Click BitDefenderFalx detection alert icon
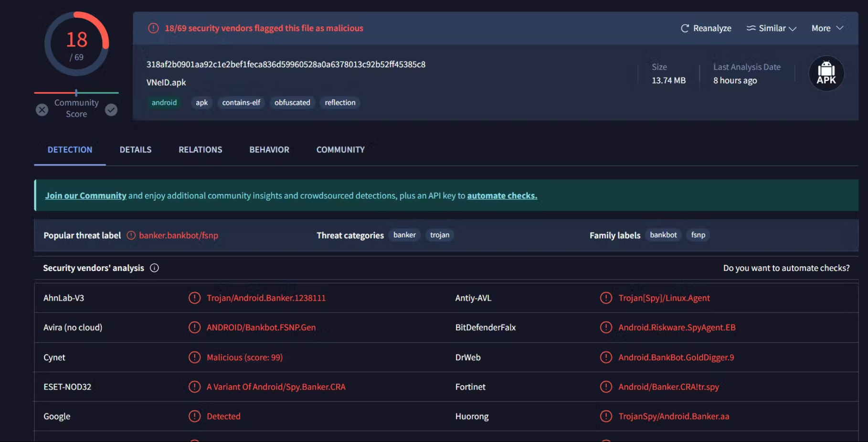The image size is (868, 442). coord(606,327)
